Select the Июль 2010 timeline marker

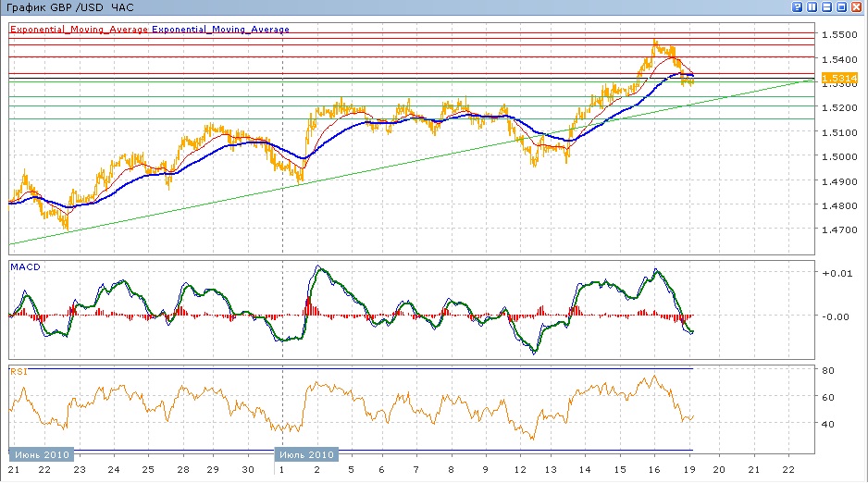[x=306, y=454]
